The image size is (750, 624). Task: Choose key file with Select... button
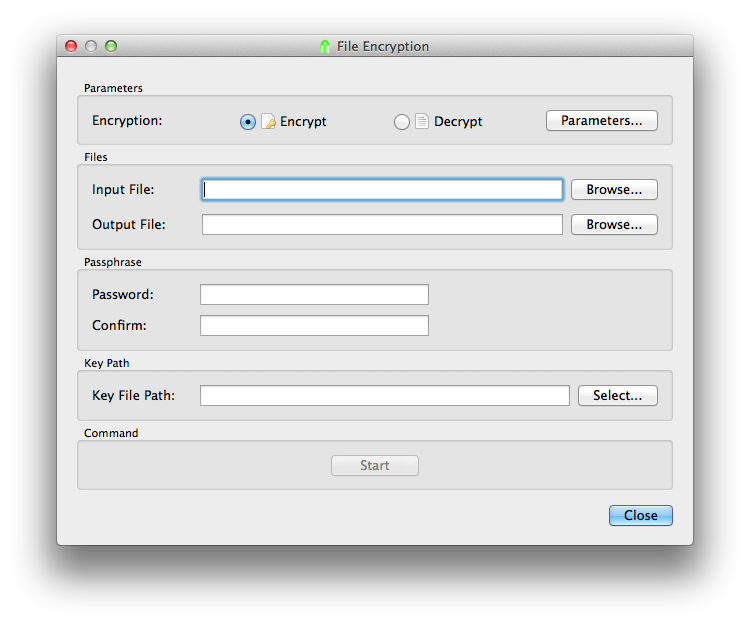point(618,395)
